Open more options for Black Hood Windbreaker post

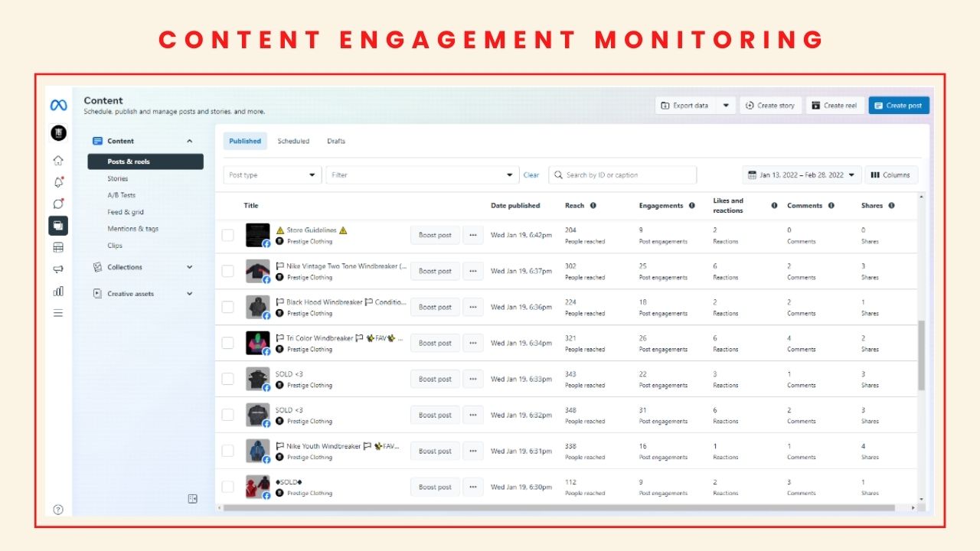coord(473,307)
